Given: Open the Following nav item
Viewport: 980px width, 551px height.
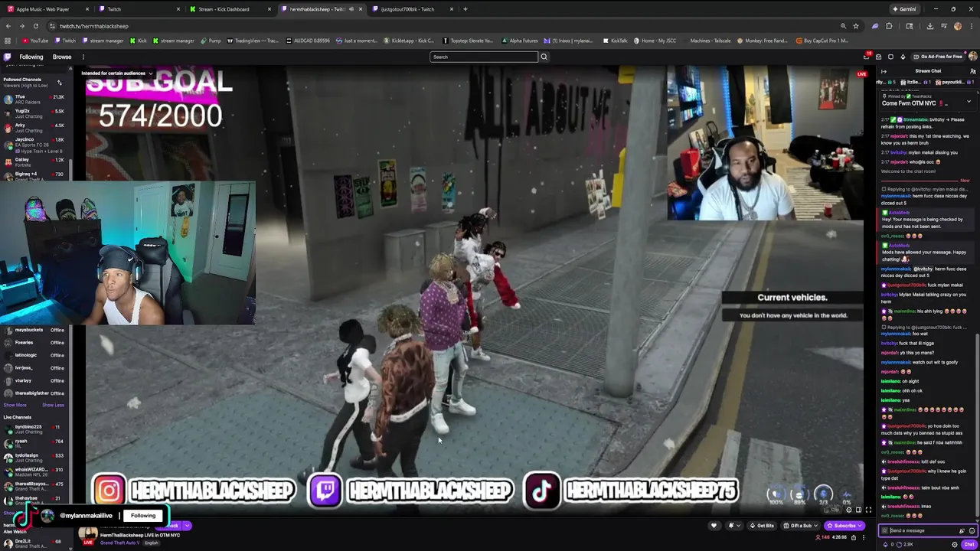Looking at the screenshot, I should coord(31,57).
